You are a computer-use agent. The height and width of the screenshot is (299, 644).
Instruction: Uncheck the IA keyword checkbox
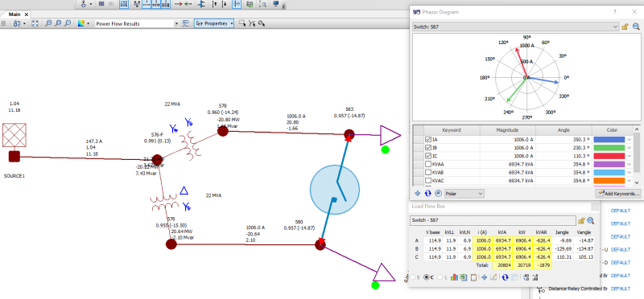[428, 140]
